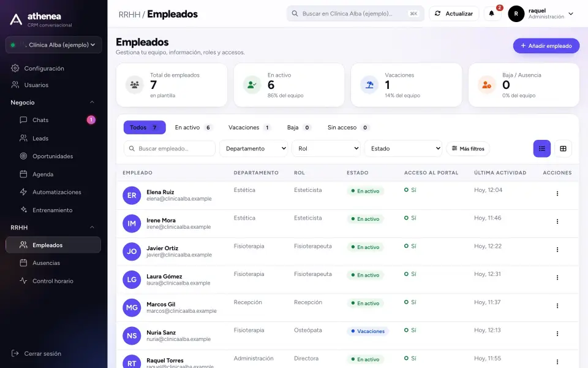Screen dimensions: 588x368
Task: Collapse the RRHH sidebar section
Action: point(92,227)
